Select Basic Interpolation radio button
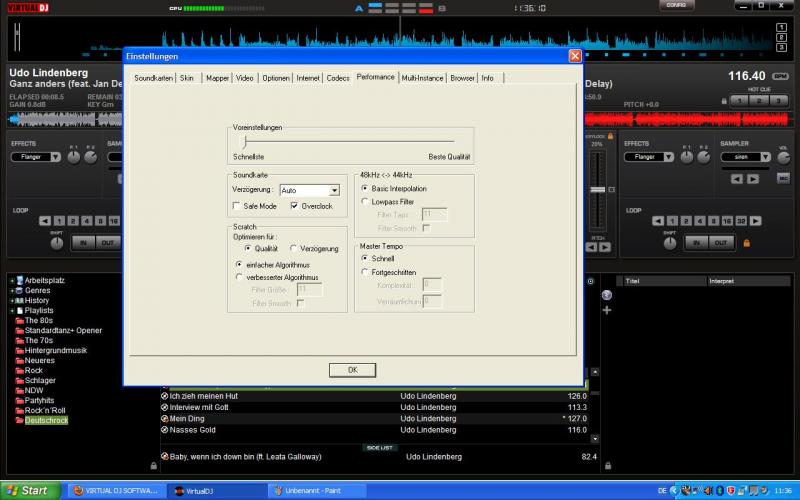This screenshot has width=800, height=500. coord(365,188)
